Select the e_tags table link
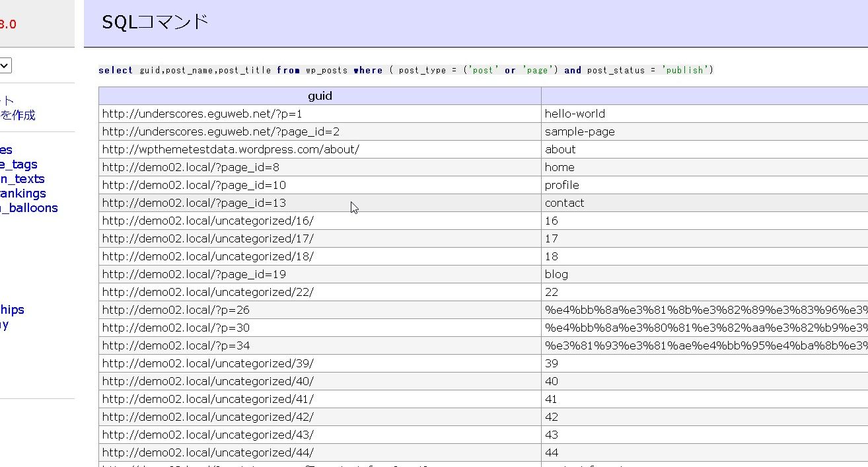Viewport: 868px width, 467px height. pyautogui.click(x=20, y=164)
